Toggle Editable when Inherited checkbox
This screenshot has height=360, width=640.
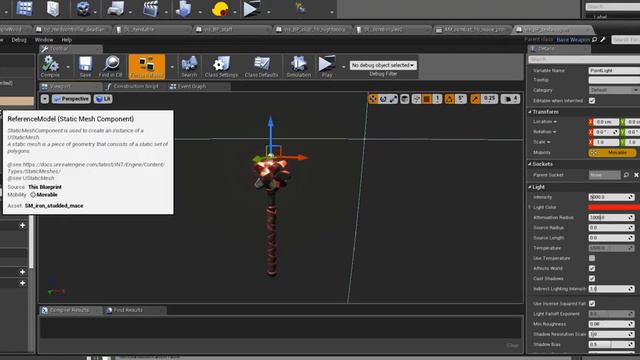(592, 100)
